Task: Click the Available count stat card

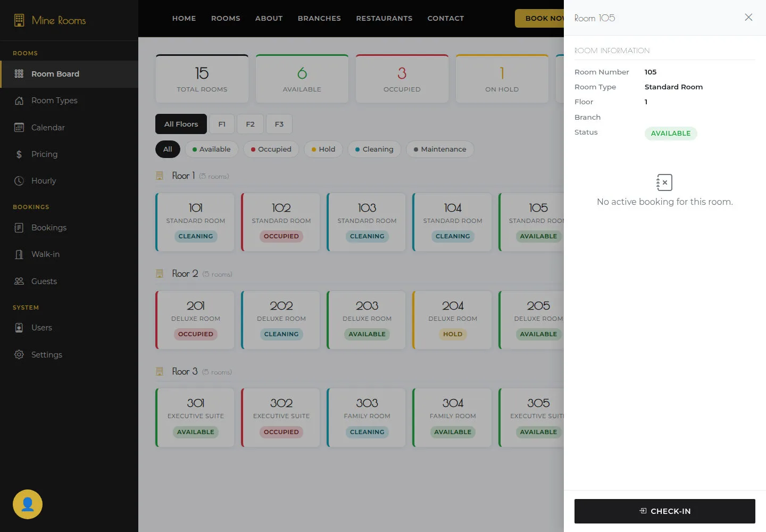Action: click(x=302, y=78)
